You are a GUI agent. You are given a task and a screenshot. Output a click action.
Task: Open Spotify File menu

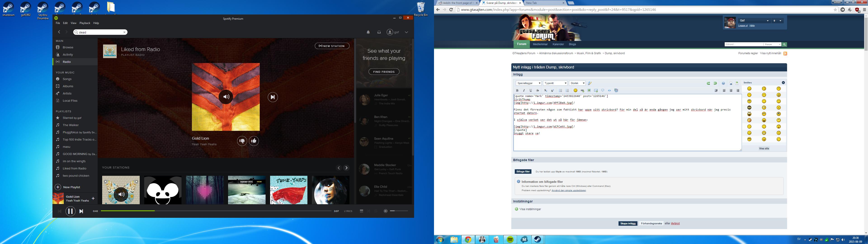[58, 23]
